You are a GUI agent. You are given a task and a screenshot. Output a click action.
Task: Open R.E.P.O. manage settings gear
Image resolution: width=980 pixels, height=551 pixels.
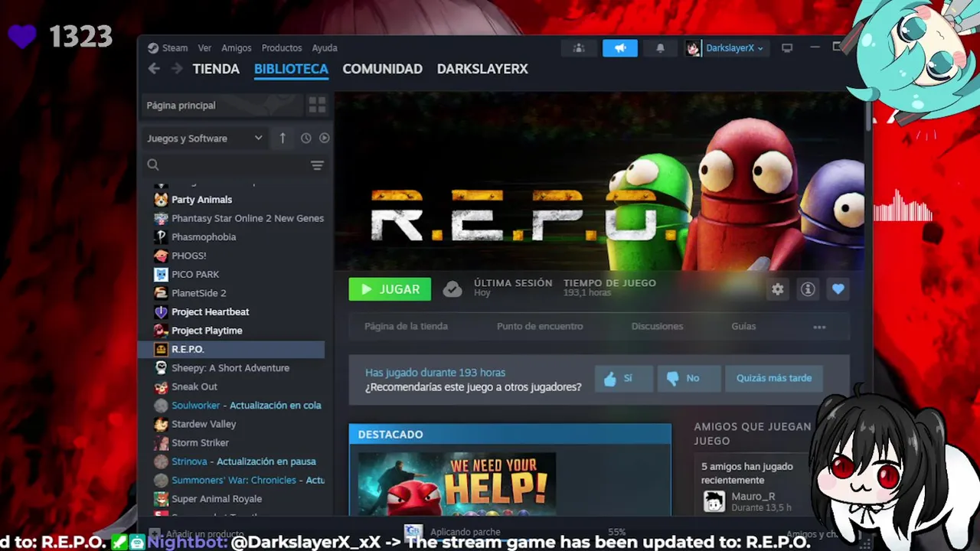(x=778, y=289)
